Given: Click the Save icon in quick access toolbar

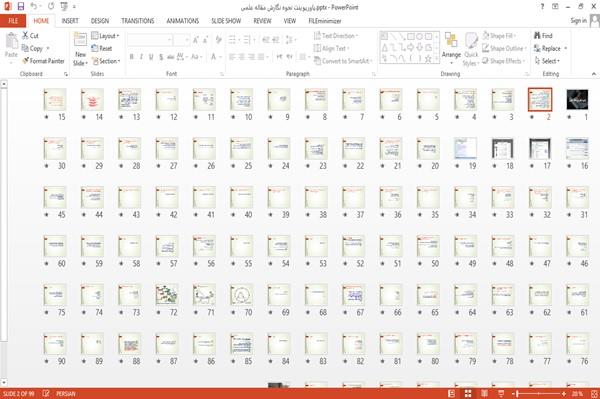Looking at the screenshot, I should [x=21, y=6].
